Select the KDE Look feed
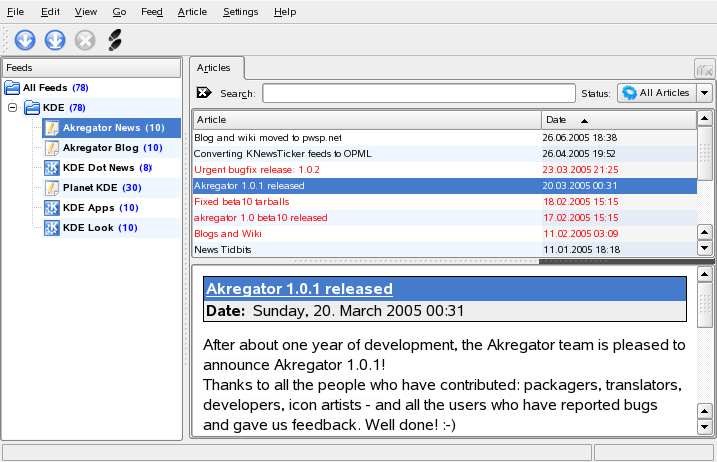 click(x=88, y=228)
